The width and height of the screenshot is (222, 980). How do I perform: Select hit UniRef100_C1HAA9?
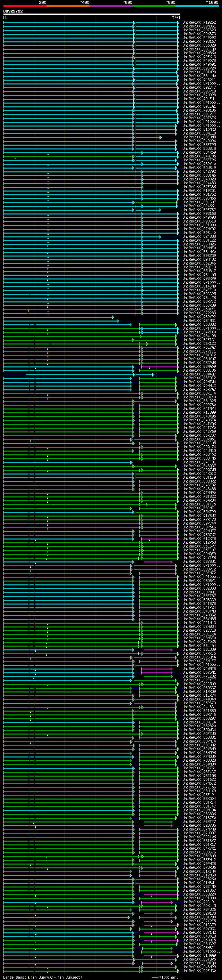[x=199, y=956]
